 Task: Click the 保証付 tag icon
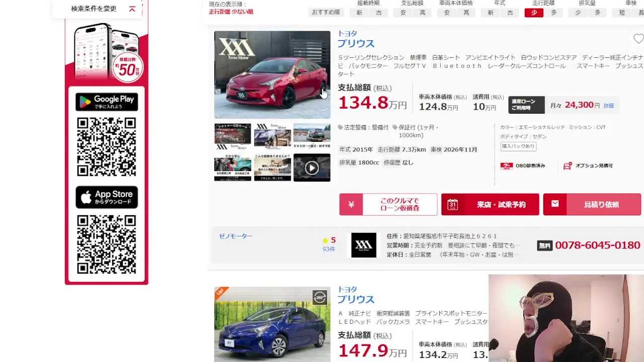click(x=395, y=128)
